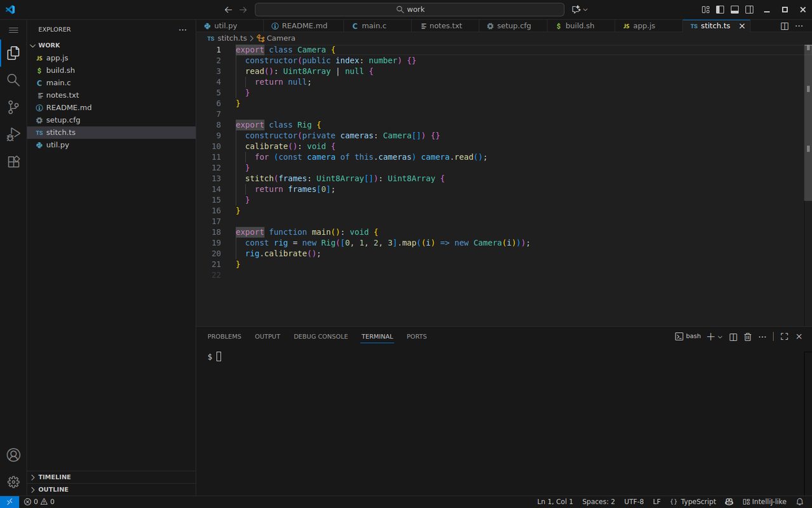This screenshot has width=812, height=508.
Task: Click the UTF-8 encoding status item
Action: 634,502
